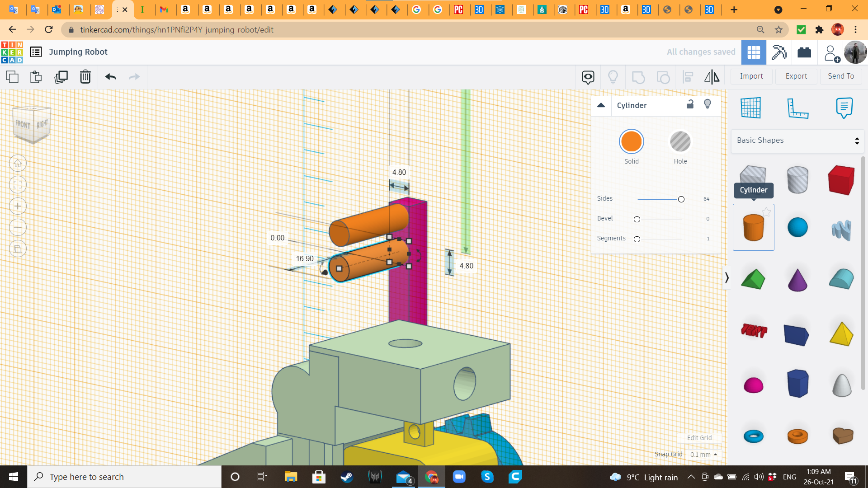Click the Export button
868x488 pixels.
pyautogui.click(x=796, y=76)
